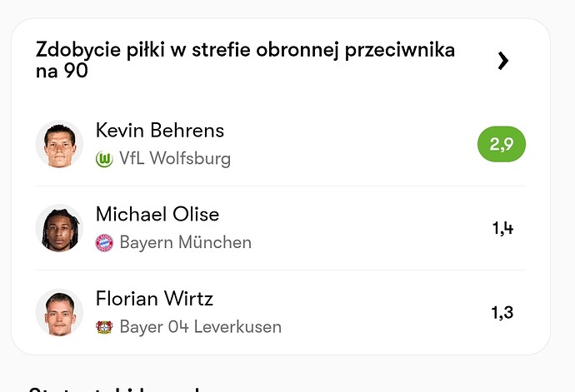Open the Kevin Behrens player name

(x=160, y=131)
